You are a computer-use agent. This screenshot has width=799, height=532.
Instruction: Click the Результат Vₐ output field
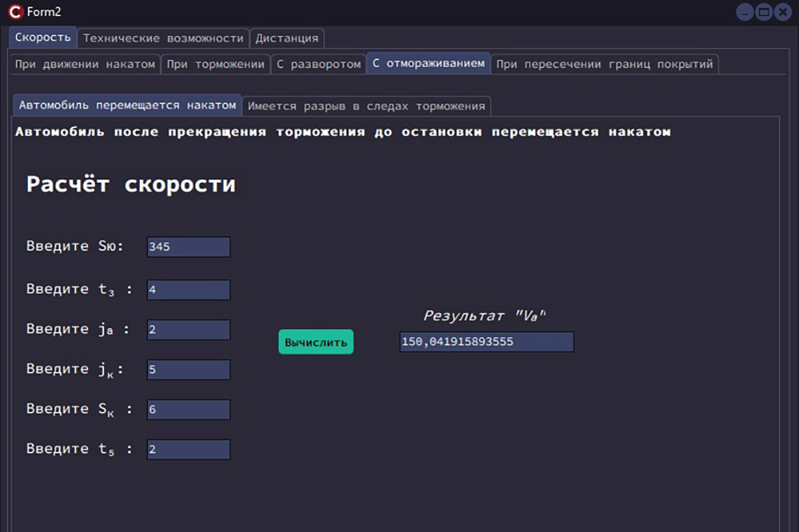point(486,342)
